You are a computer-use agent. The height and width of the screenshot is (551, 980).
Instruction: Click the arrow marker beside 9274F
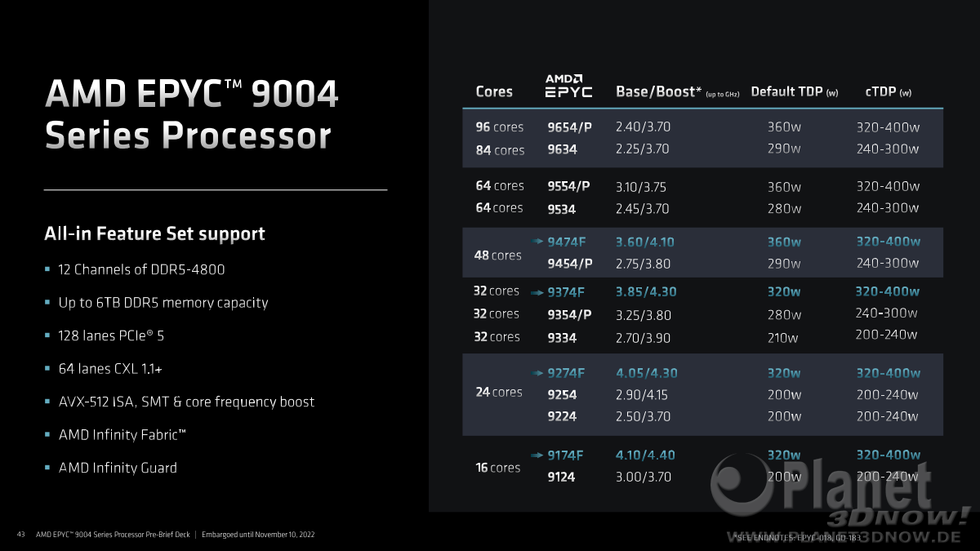[x=537, y=373]
